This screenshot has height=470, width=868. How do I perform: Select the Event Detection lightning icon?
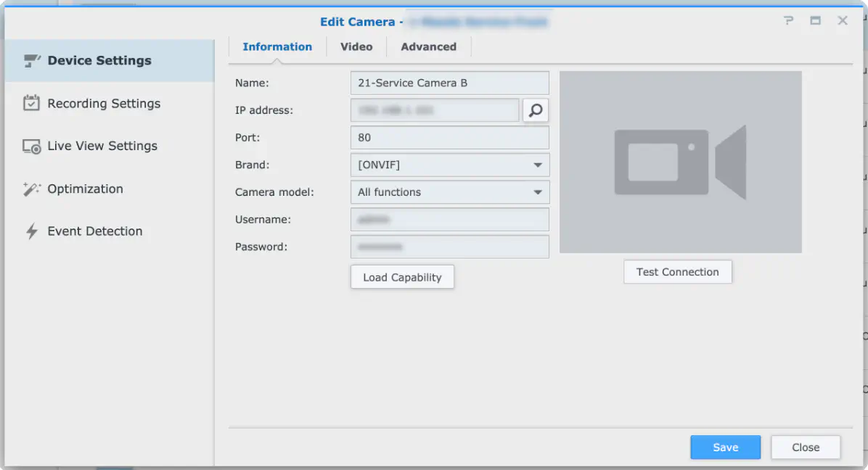coord(31,231)
